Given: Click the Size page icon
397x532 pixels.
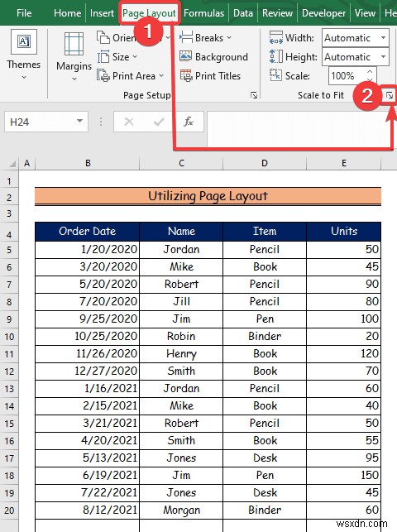Looking at the screenshot, I should point(103,56).
